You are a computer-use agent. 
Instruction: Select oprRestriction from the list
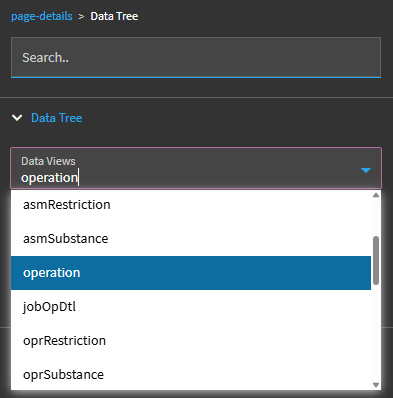point(191,341)
